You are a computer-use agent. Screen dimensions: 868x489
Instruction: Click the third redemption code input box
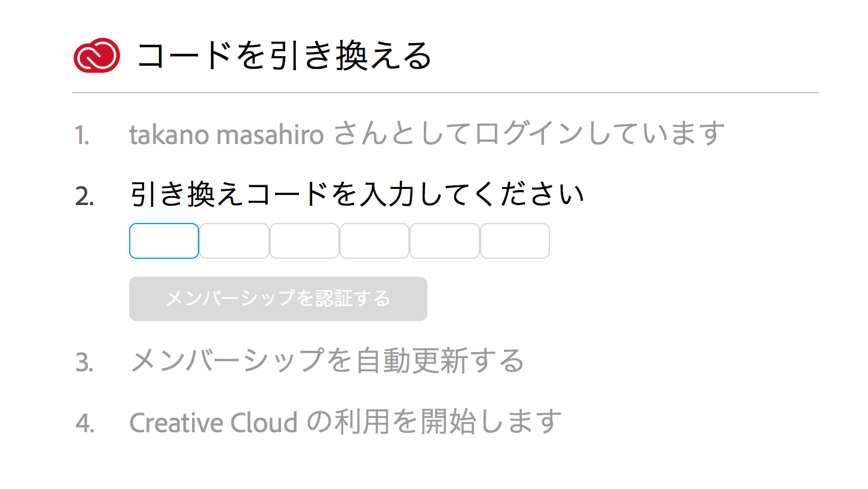(304, 241)
